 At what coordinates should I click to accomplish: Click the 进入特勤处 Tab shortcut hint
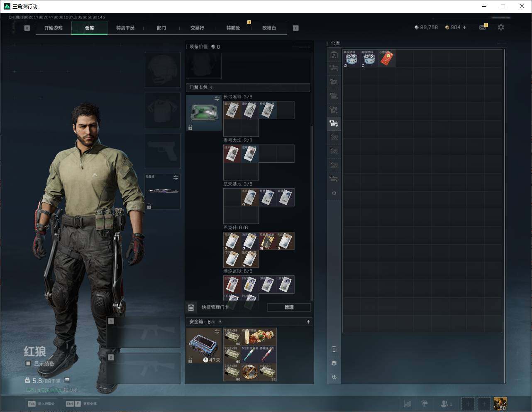[x=41, y=404]
